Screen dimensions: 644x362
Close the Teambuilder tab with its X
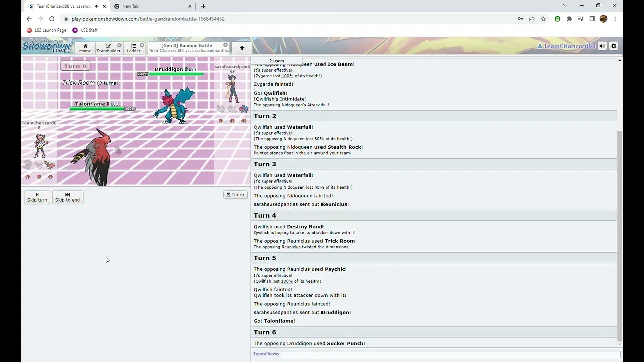119,45
